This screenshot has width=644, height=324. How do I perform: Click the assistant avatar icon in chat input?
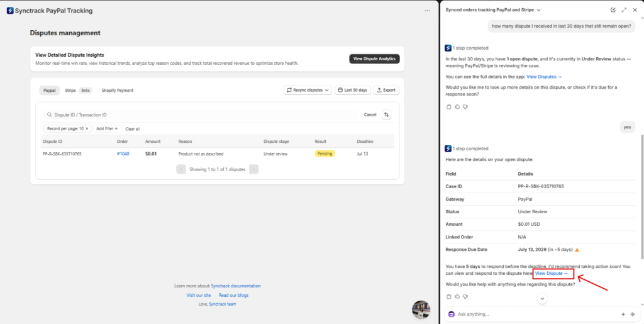coord(452,314)
